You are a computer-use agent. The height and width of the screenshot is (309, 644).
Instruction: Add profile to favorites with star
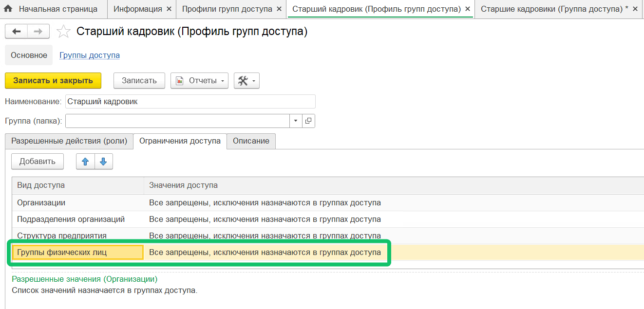[x=63, y=32]
